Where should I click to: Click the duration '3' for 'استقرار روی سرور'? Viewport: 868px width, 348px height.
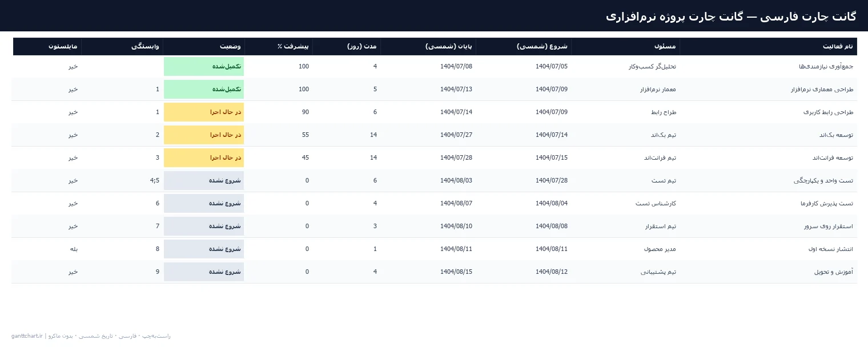[x=375, y=226]
